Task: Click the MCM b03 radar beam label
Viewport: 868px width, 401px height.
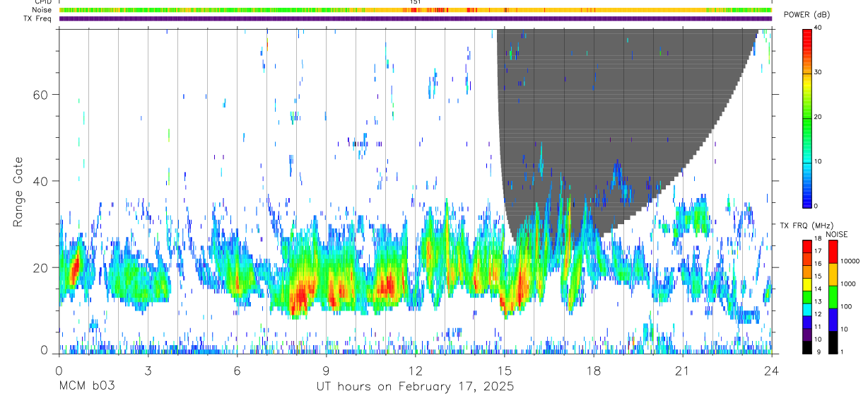Action: pos(86,387)
